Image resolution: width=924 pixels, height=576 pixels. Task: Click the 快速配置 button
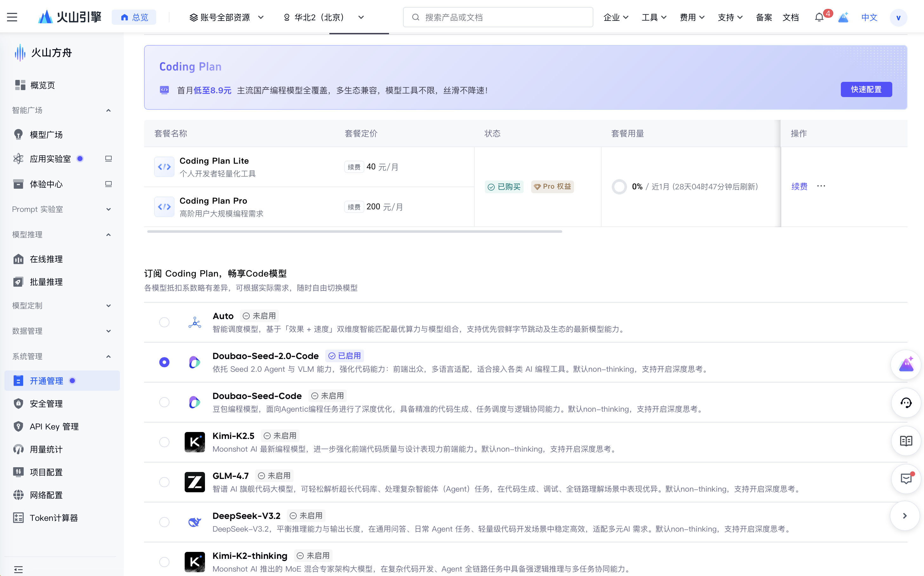coord(866,89)
